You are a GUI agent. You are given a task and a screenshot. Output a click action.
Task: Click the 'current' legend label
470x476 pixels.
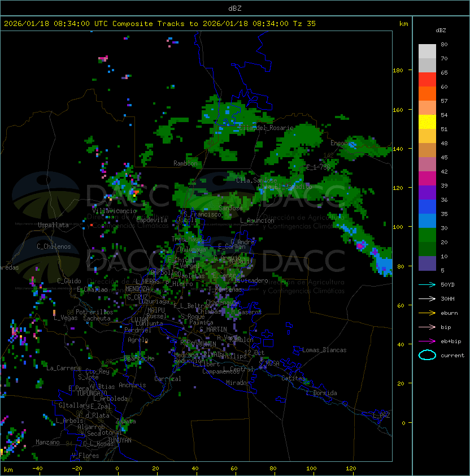[x=452, y=355]
